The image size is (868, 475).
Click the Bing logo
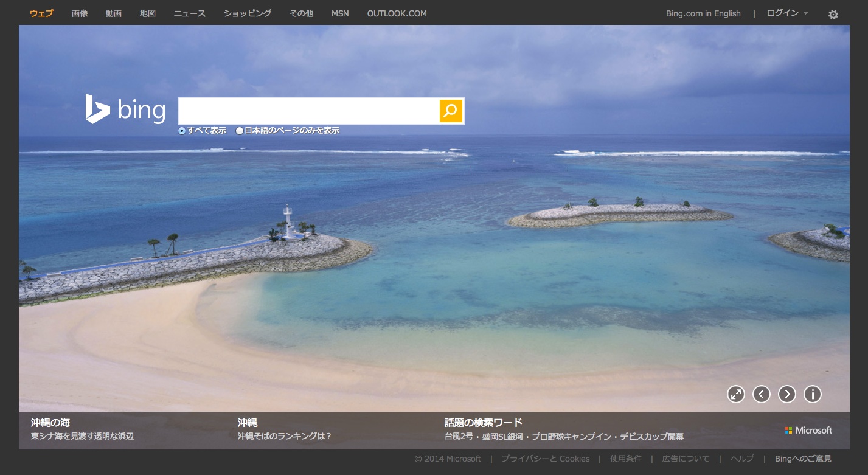125,109
